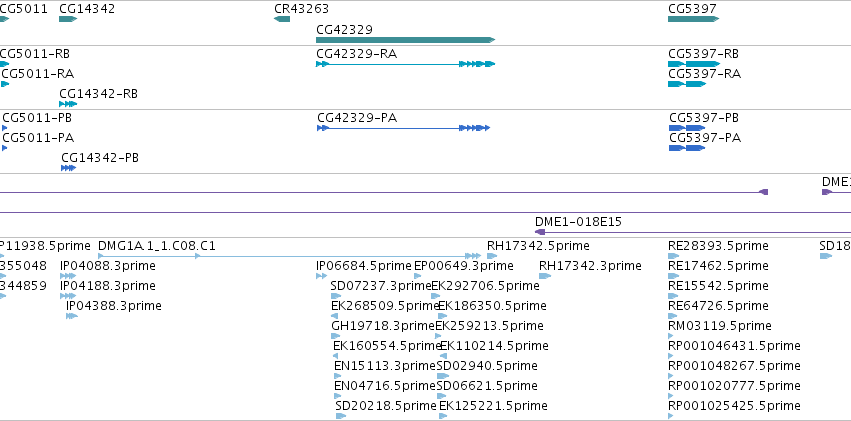Viewport: 851px width, 421px height.
Task: Click the SD20218.5prime EST glyph
Action: coord(341,416)
